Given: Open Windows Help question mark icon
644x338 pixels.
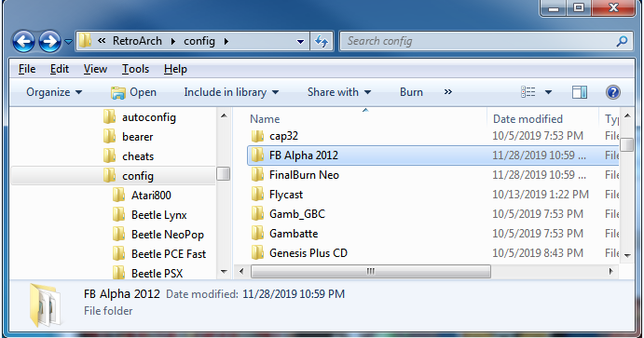Looking at the screenshot, I should [613, 92].
